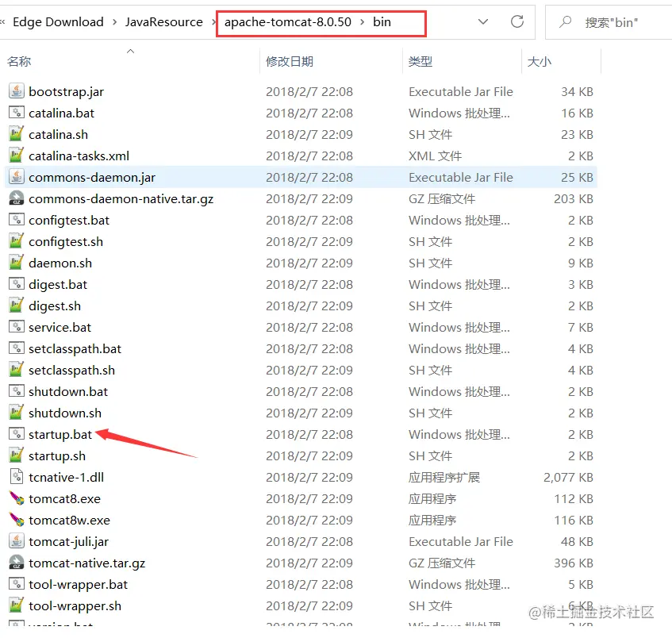Click the tool-wrapper.sh file icon
This screenshot has width=672, height=638.
coord(17,605)
